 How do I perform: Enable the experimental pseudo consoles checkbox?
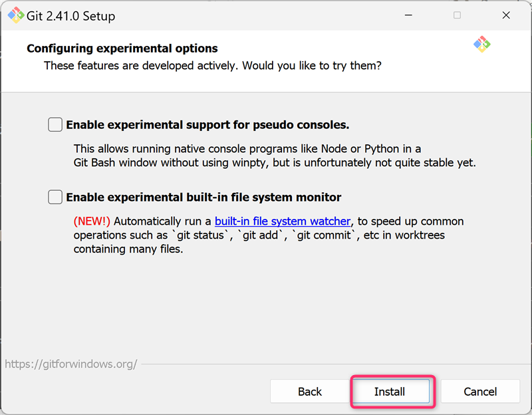pyautogui.click(x=55, y=124)
